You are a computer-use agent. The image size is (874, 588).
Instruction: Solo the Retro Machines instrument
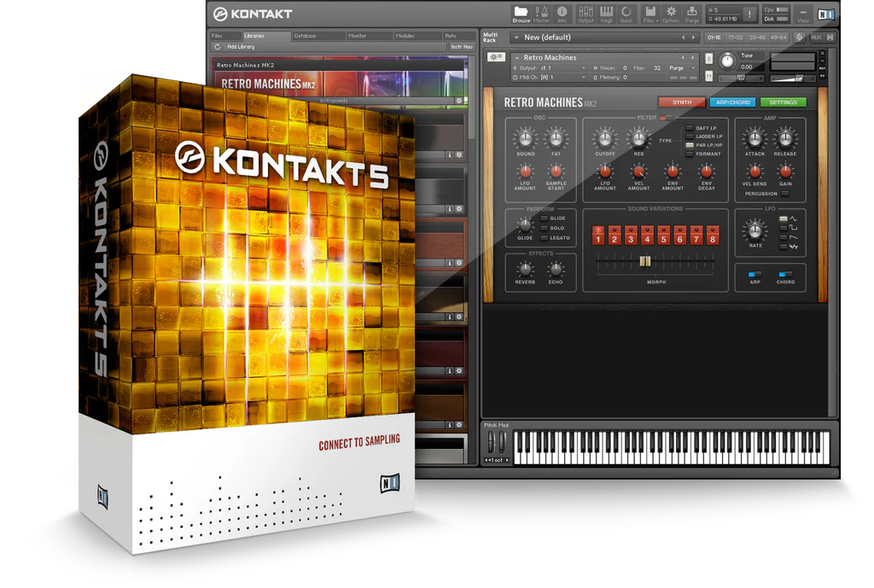[708, 58]
